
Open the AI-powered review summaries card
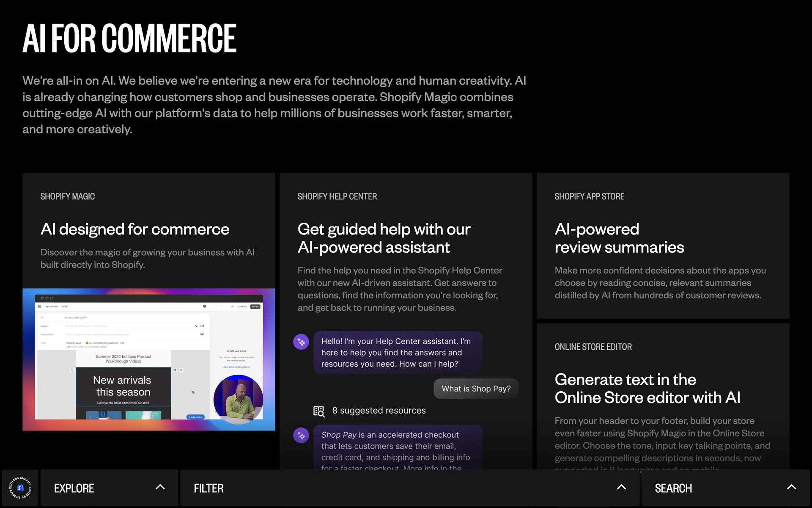619,238
